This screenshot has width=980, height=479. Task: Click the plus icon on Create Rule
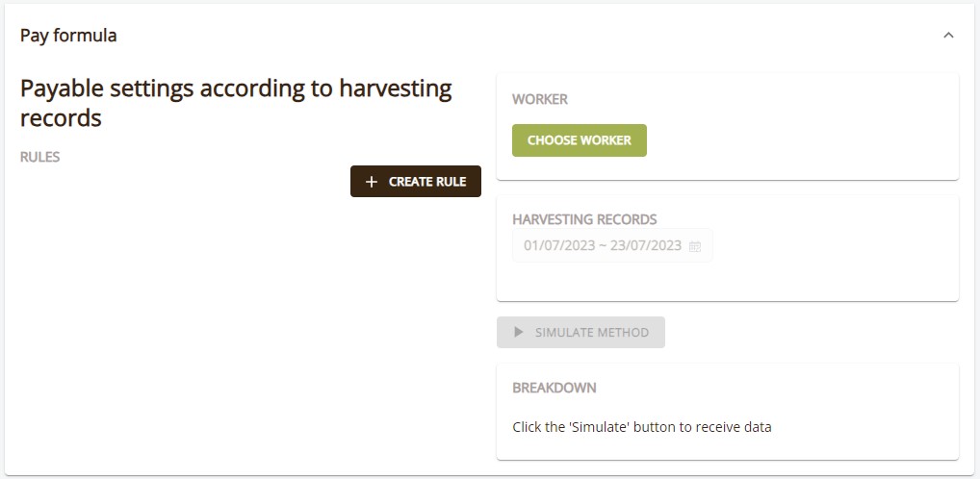[x=372, y=182]
